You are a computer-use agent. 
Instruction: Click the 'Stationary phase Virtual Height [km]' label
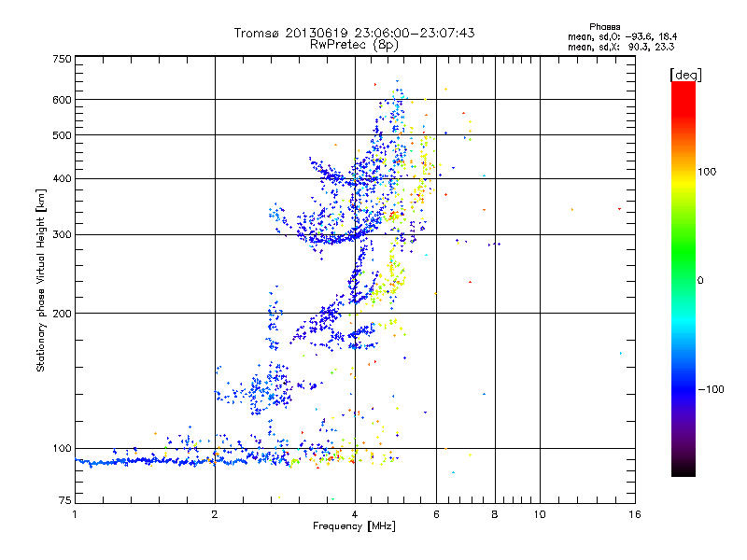(x=40, y=280)
